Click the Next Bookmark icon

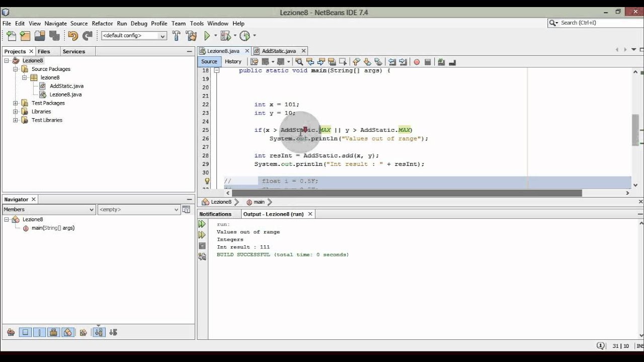367,62
